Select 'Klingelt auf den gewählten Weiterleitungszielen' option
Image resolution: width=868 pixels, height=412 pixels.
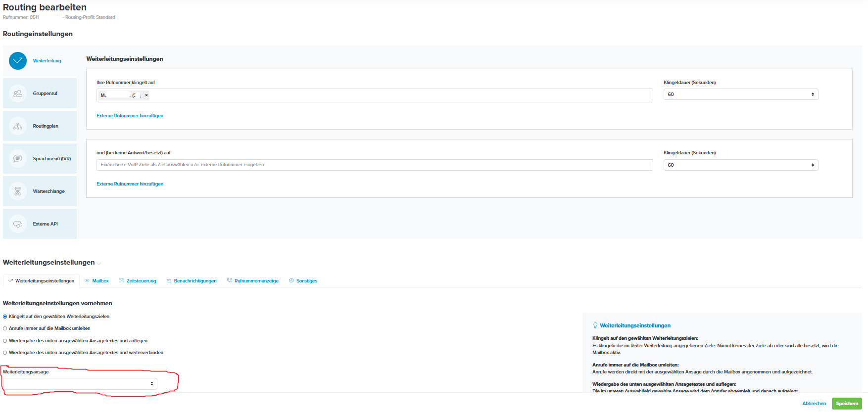point(5,317)
